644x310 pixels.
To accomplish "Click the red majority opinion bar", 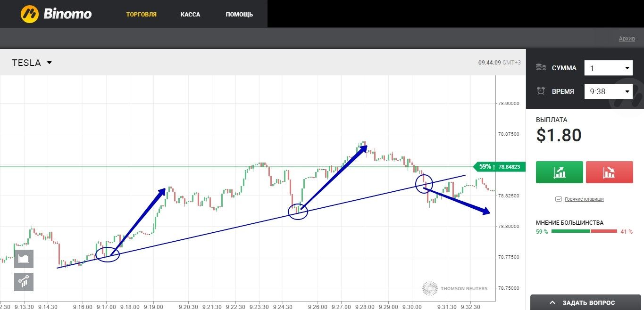I will [x=604, y=231].
